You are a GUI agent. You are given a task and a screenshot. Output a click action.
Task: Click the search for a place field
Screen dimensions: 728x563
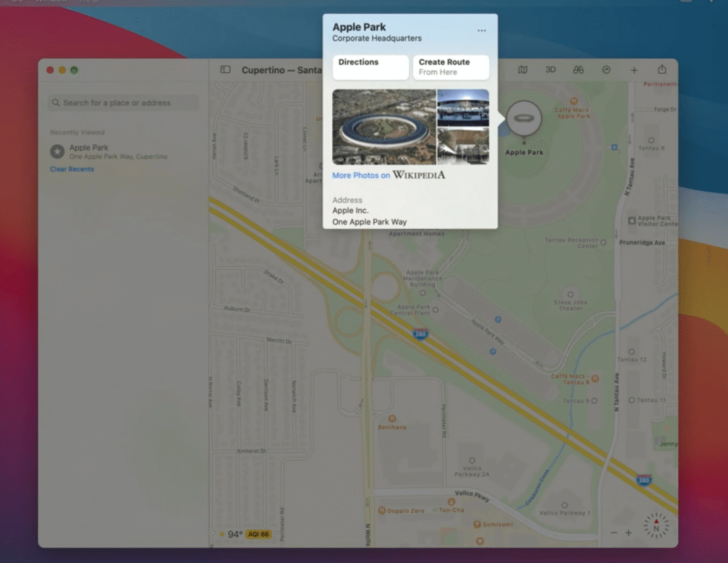(x=123, y=102)
